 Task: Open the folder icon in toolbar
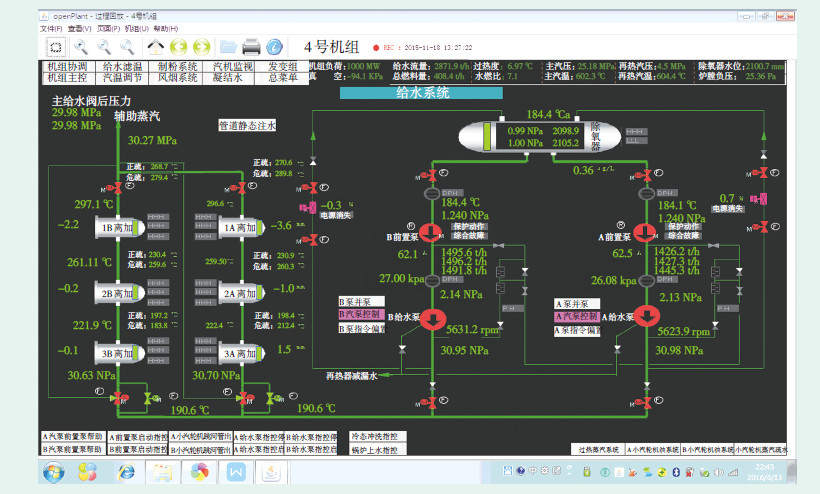229,46
